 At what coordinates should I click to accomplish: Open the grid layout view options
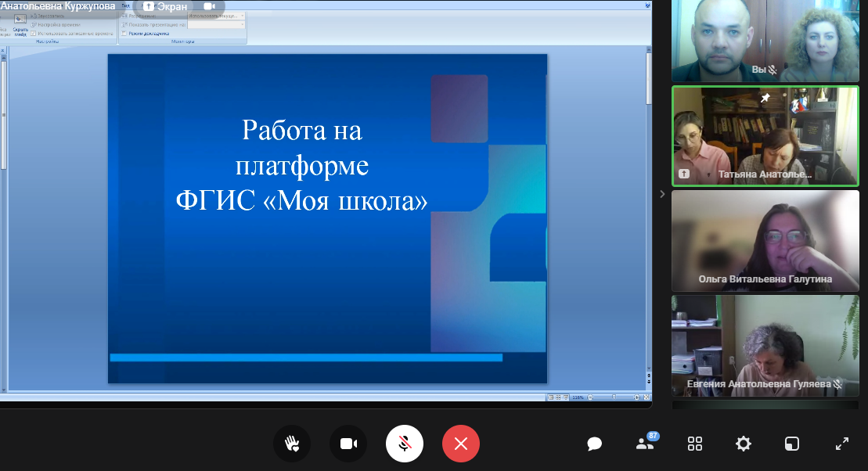click(695, 444)
